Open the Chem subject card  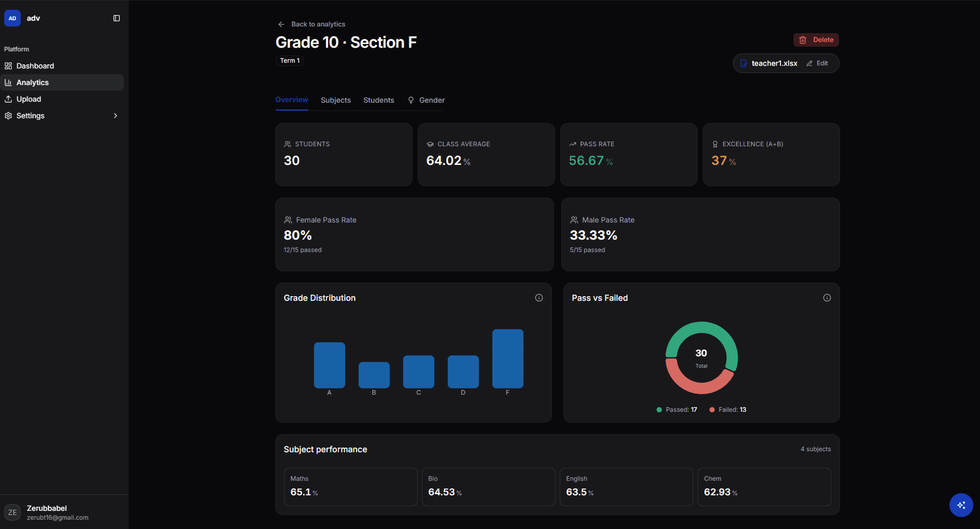pyautogui.click(x=764, y=487)
